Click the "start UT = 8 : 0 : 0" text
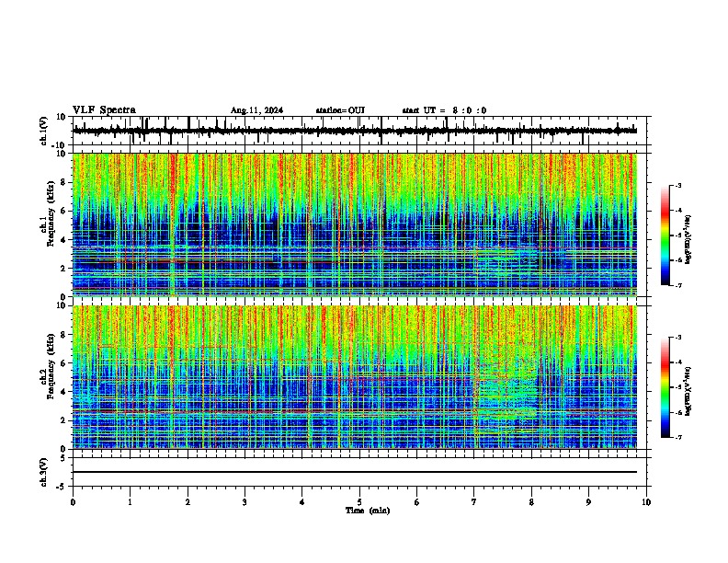This screenshot has width=728, height=563. (444, 110)
